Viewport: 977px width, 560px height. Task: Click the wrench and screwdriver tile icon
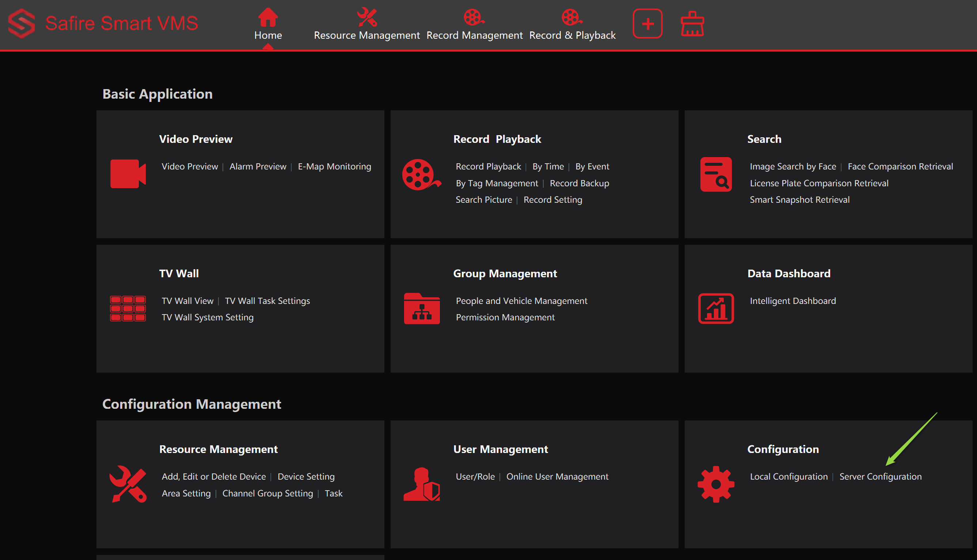pos(128,484)
